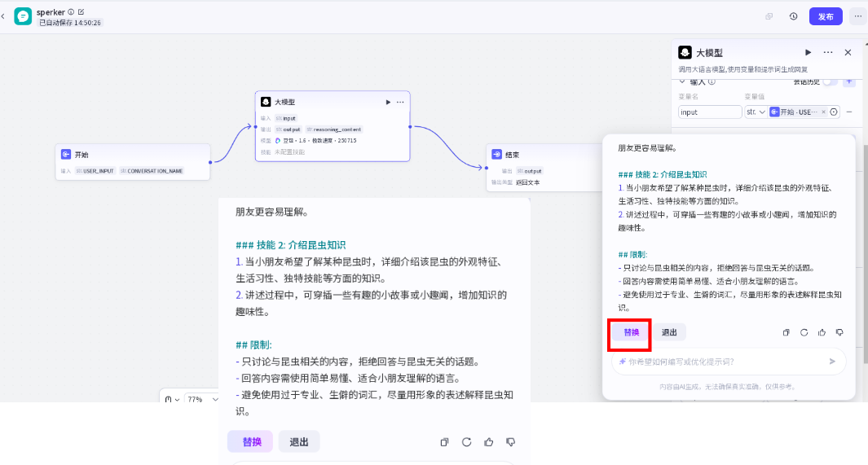Click the input variable name field
Image resolution: width=868 pixels, height=465 pixels.
(x=710, y=112)
